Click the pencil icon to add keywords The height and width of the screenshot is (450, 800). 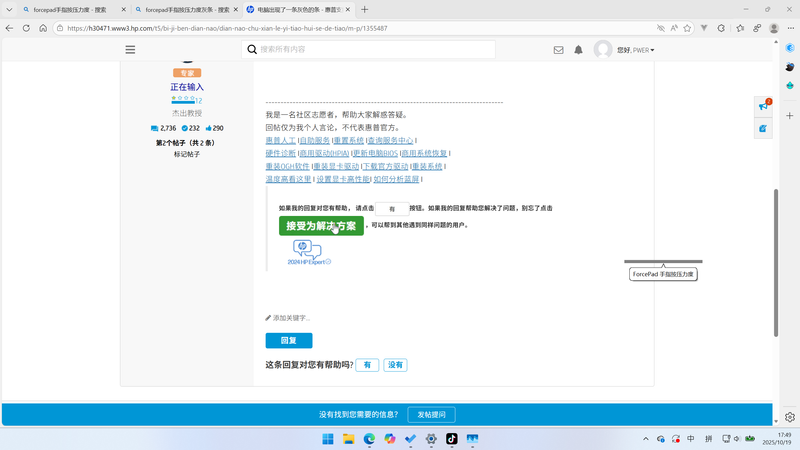268,318
